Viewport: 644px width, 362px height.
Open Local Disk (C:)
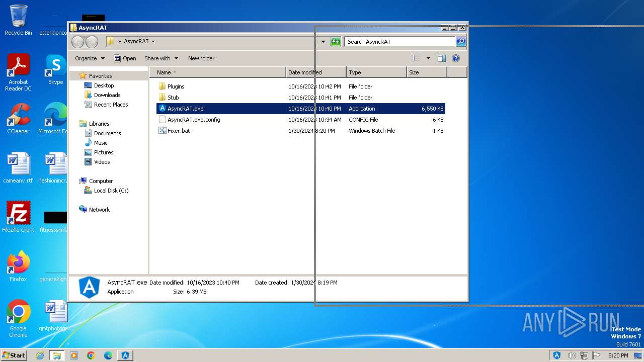pyautogui.click(x=111, y=191)
